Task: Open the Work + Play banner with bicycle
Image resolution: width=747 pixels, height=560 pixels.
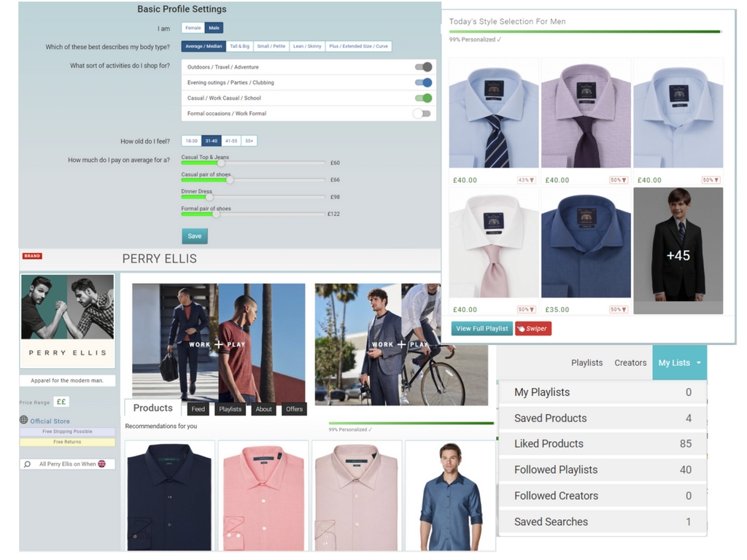Action: (401, 344)
